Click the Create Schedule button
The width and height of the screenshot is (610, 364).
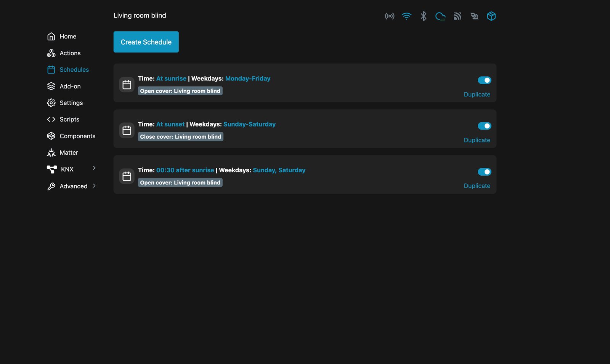click(146, 42)
